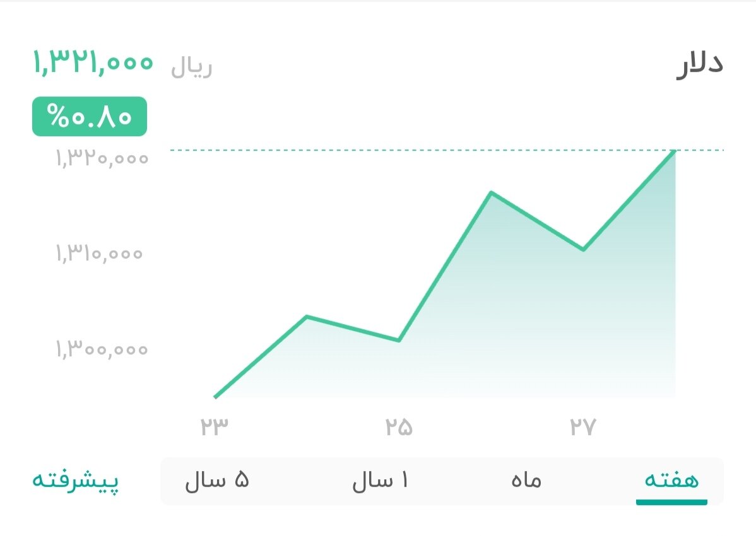
Task: Select the chart peak at the dotted line
Action: (675, 151)
